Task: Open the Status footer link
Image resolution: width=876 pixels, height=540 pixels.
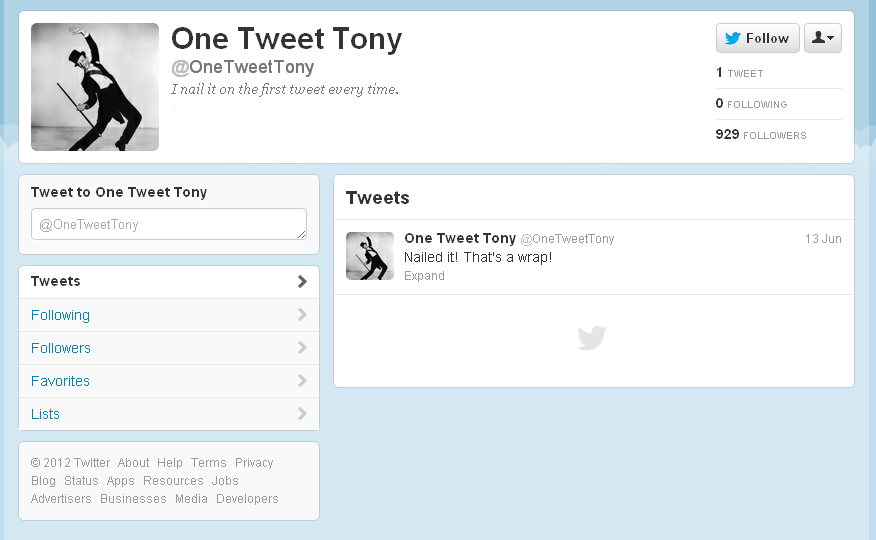Action: tap(81, 481)
